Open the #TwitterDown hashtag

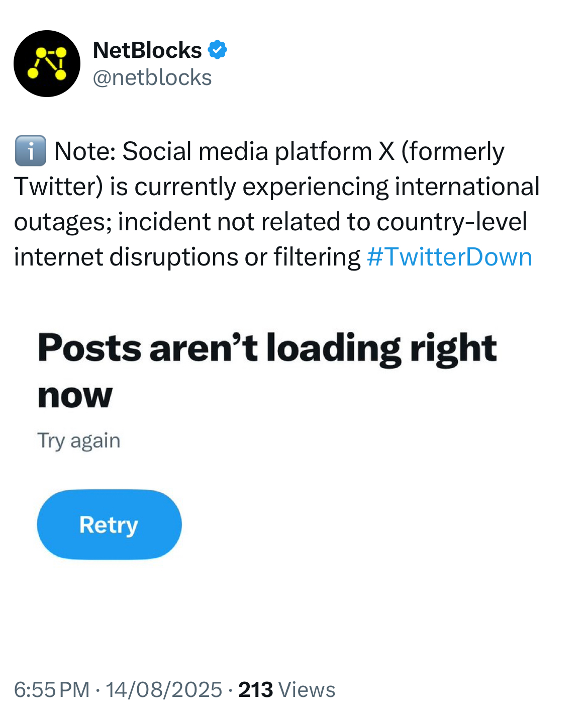pyautogui.click(x=449, y=257)
